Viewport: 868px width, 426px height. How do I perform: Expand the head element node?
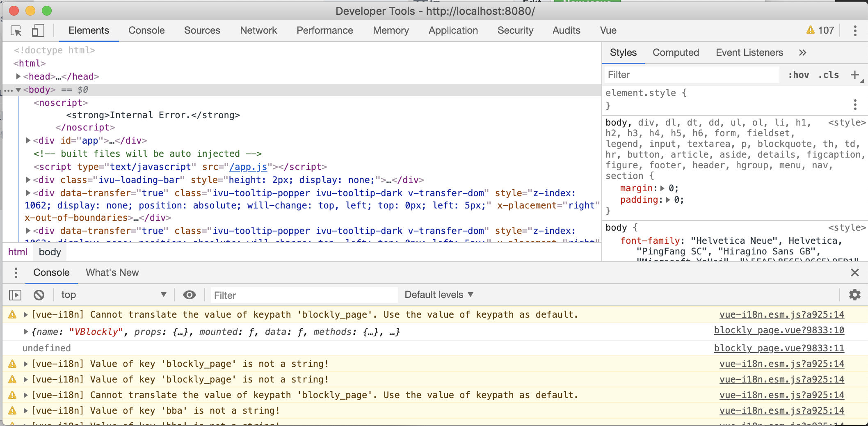point(18,76)
